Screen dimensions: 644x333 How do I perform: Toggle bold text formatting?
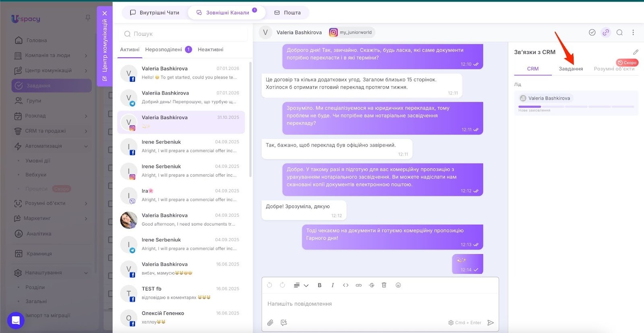(320, 285)
